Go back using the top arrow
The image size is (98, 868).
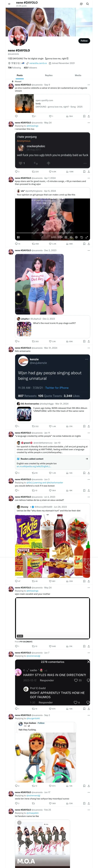(x=9, y=4)
